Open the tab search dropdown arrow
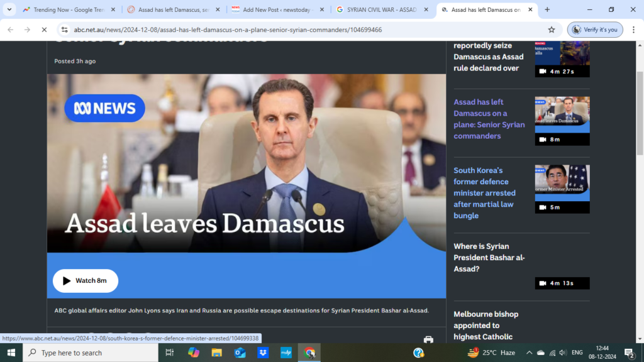Screen dimensions: 644x362 tap(9, 9)
